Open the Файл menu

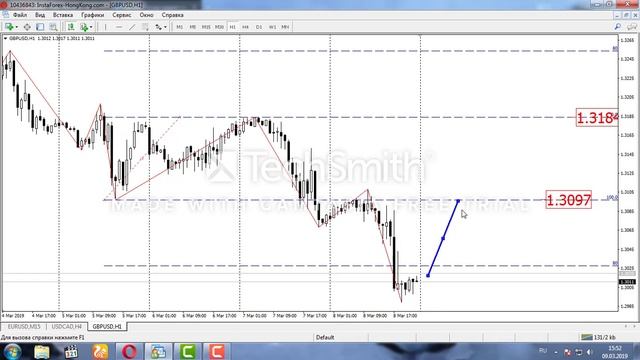[x=20, y=15]
